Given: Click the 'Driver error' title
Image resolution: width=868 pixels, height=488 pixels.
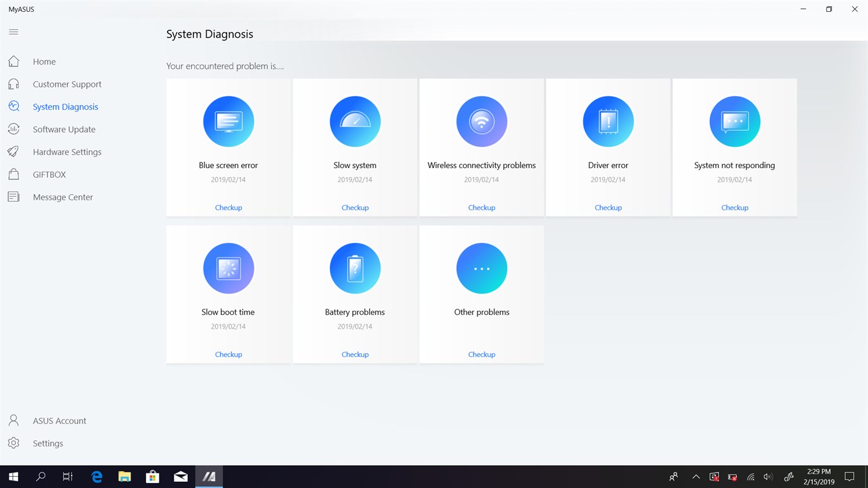Looking at the screenshot, I should coord(608,166).
